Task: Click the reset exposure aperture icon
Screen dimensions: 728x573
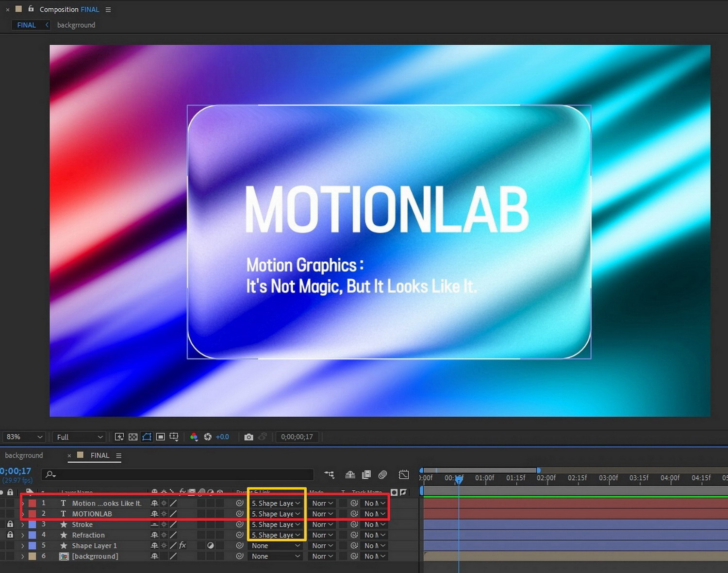Action: point(208,437)
